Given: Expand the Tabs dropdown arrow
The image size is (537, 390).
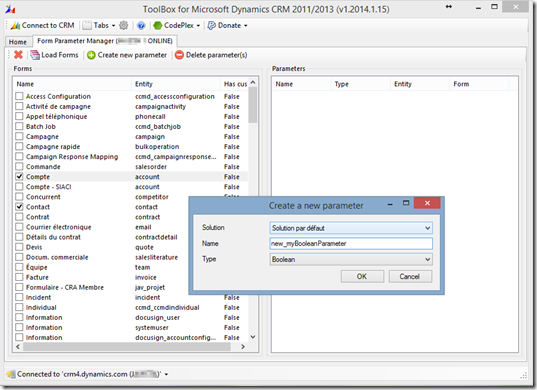Looking at the screenshot, I should pyautogui.click(x=113, y=26).
